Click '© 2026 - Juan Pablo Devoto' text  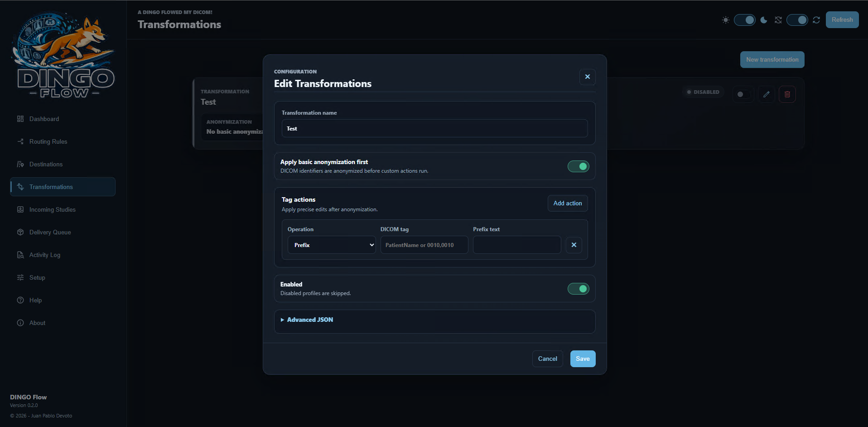(x=41, y=416)
